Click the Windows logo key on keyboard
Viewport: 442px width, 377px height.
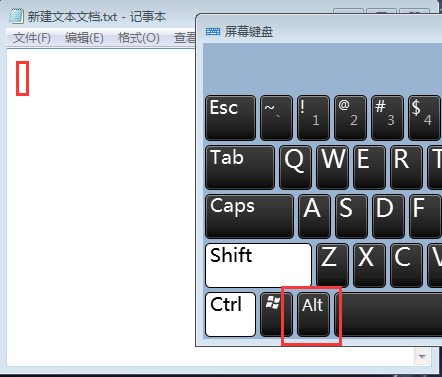pos(276,314)
